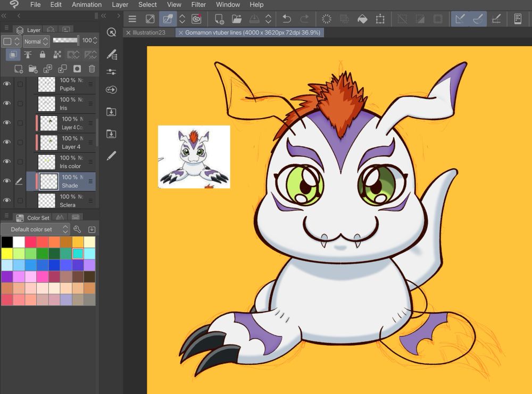The image size is (532, 394).
Task: Open the Edit menu
Action: (x=56, y=4)
